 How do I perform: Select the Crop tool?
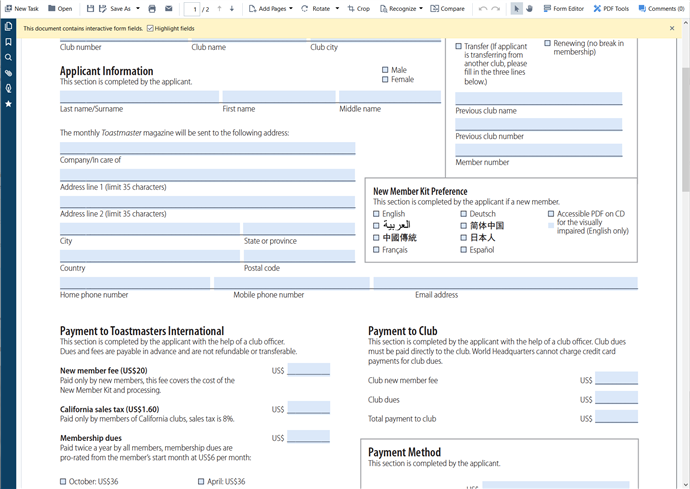(x=359, y=8)
